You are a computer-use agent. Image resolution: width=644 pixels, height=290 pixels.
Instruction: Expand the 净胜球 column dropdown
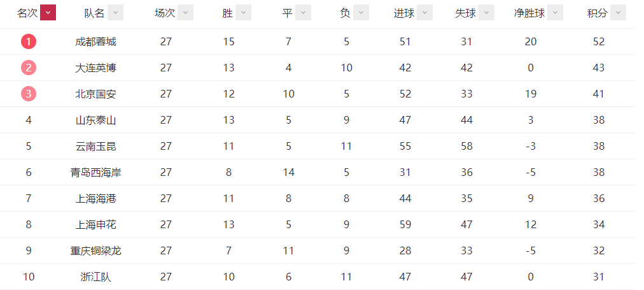coord(556,13)
